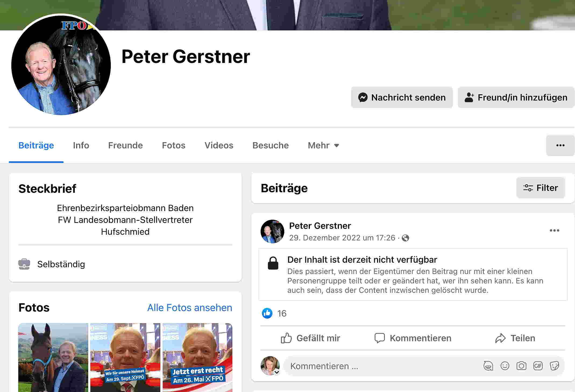Screen dimensions: 575x392
Task: Click the post author name Peter Gerstner
Action: coord(320,226)
